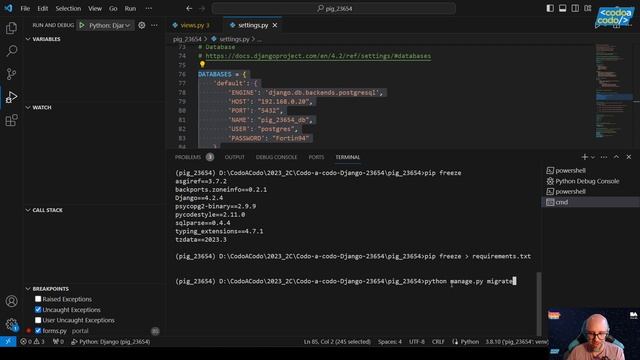Show errors and warnings in status bar
Viewport: 640px width, 360px height.
click(x=32, y=342)
